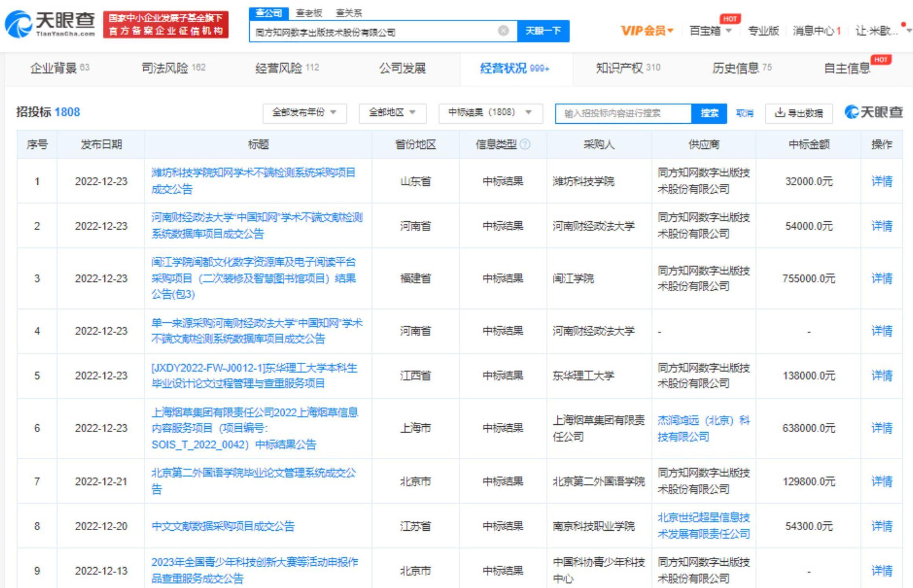
Task: Click 详情 for row 6 上海烟草集团
Action: coord(882,428)
